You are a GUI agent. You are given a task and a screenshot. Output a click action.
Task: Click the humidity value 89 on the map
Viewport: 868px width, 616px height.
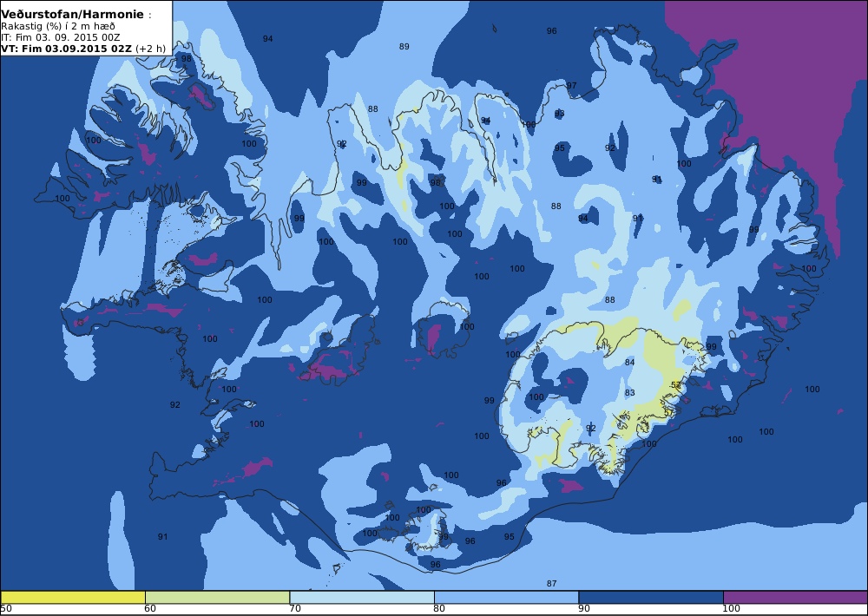click(404, 47)
